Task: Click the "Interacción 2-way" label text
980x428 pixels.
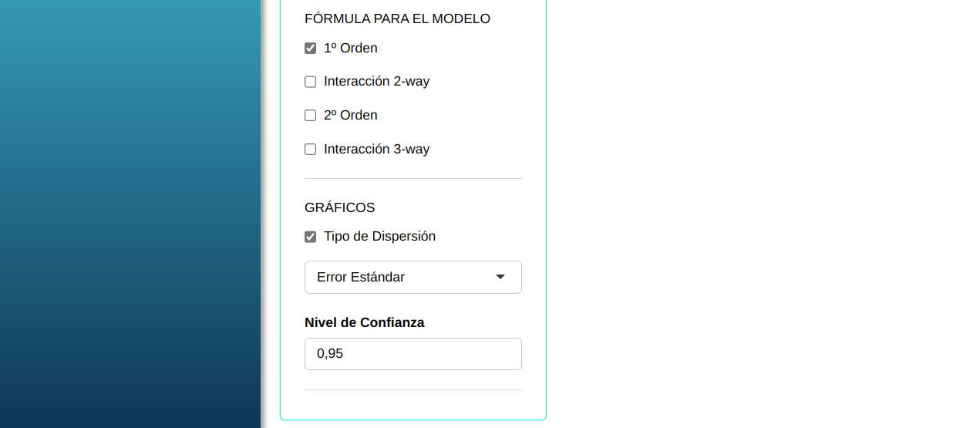Action: (x=376, y=81)
